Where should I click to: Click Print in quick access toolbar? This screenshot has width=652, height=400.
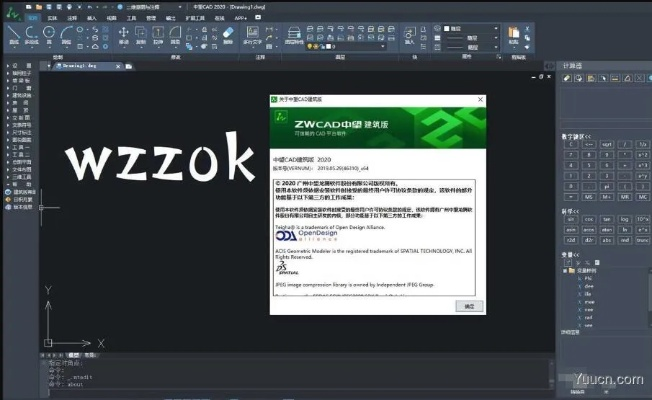[69, 7]
